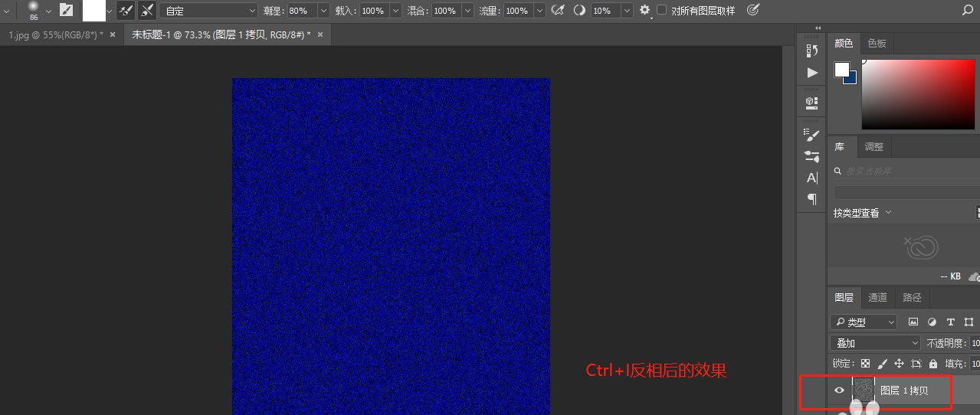The image size is (980, 415).
Task: Open the 叠加 blend mode dropdown
Action: tap(876, 343)
